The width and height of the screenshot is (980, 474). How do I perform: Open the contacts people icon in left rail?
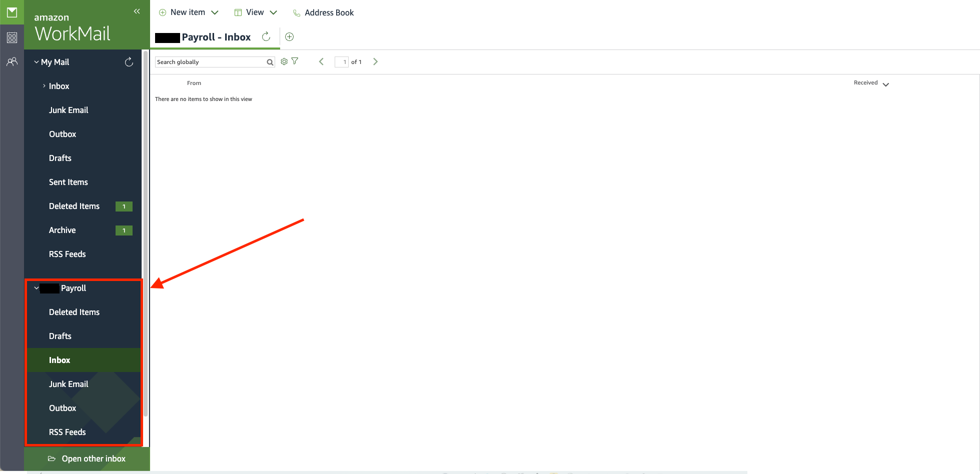click(12, 61)
